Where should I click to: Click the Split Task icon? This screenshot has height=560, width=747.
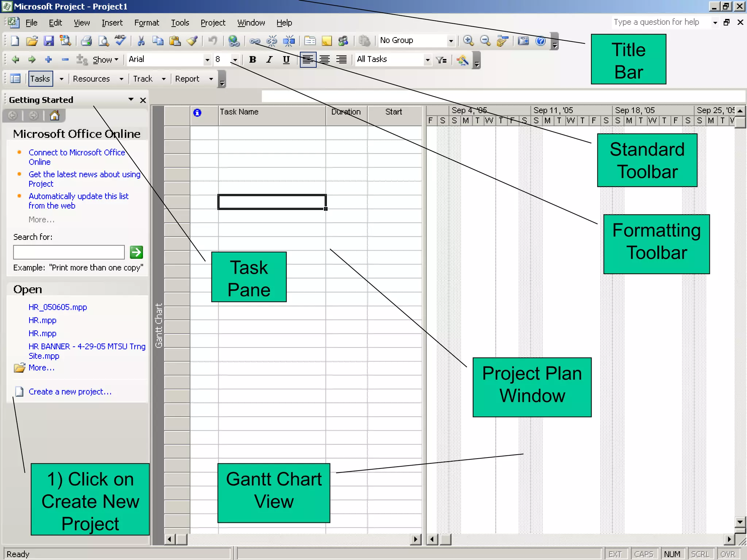click(289, 41)
